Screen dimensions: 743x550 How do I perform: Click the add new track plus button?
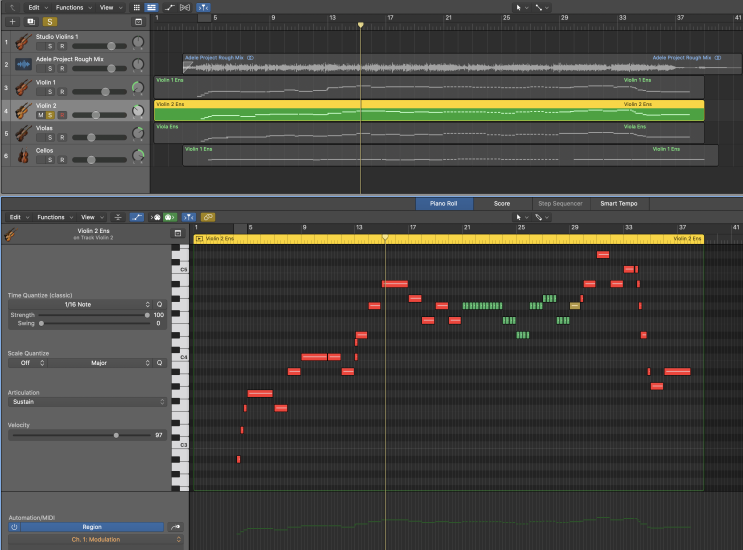point(12,22)
